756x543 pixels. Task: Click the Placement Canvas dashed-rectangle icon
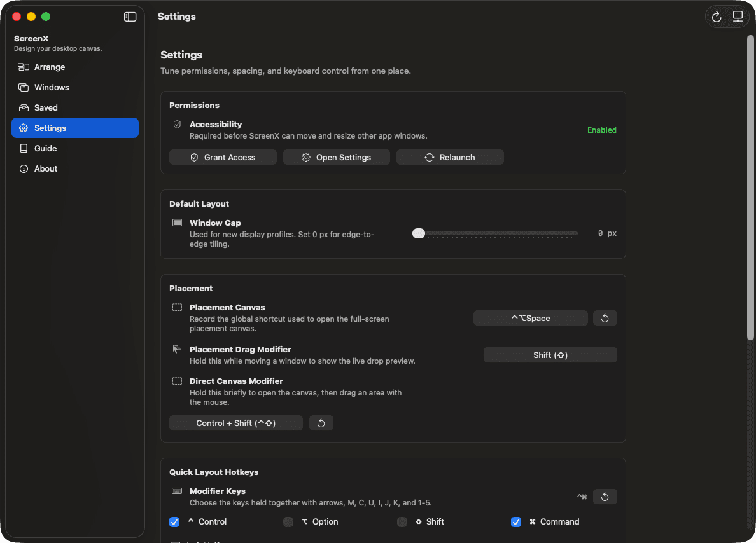click(x=177, y=307)
